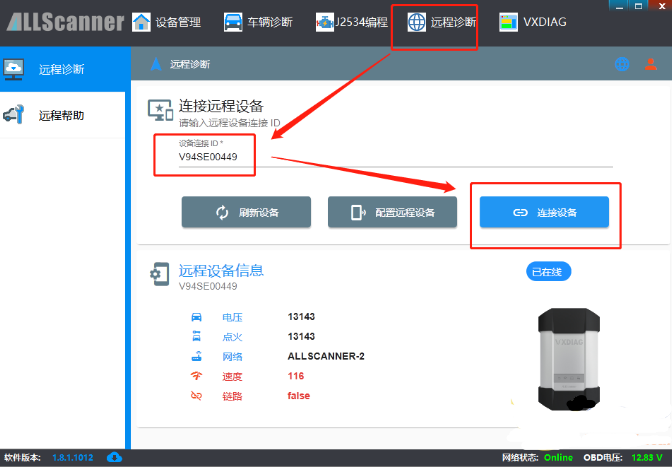Click the wifi icon next to 速度
672x467 pixels.
click(x=196, y=376)
